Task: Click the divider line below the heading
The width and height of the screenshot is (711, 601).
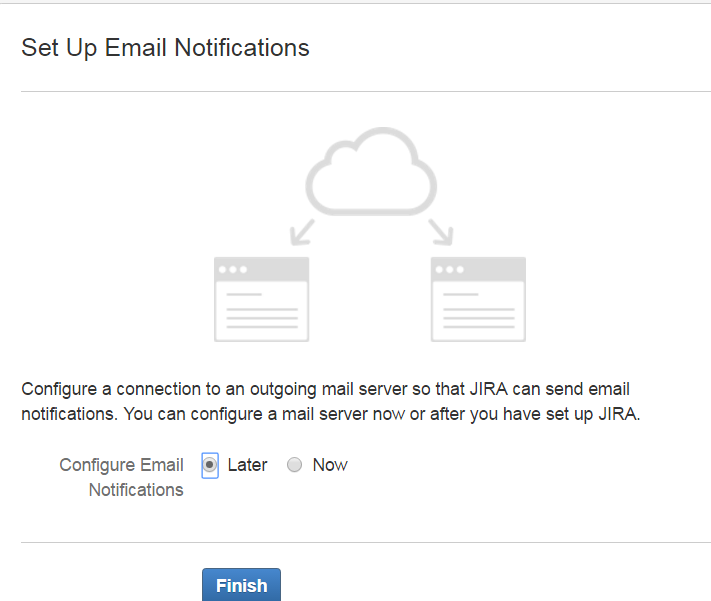Action: pyautogui.click(x=365, y=92)
